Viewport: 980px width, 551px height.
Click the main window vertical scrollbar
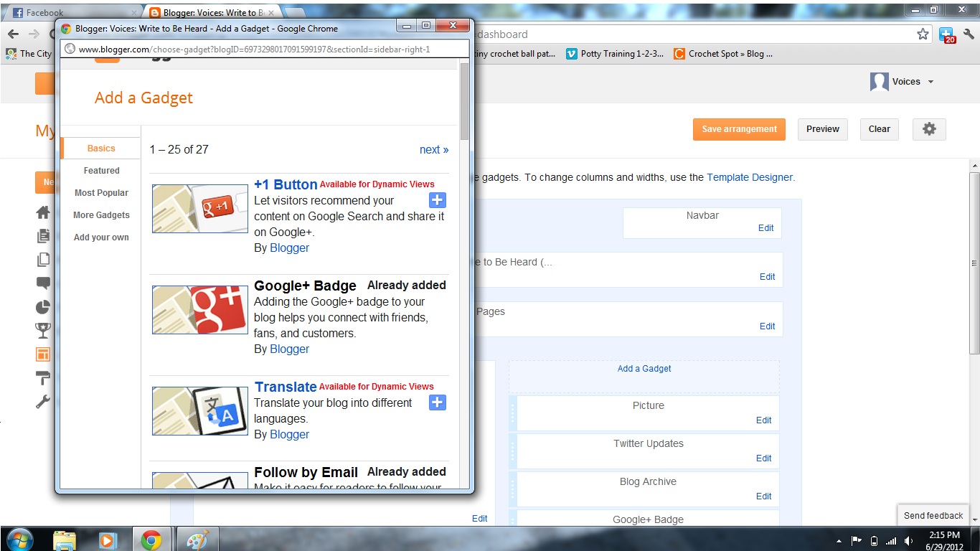coord(974,262)
